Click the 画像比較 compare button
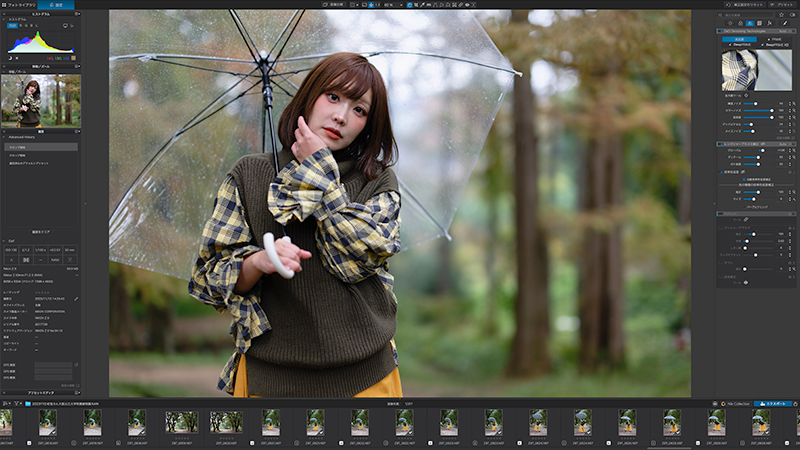The height and width of the screenshot is (450, 800). point(333,5)
